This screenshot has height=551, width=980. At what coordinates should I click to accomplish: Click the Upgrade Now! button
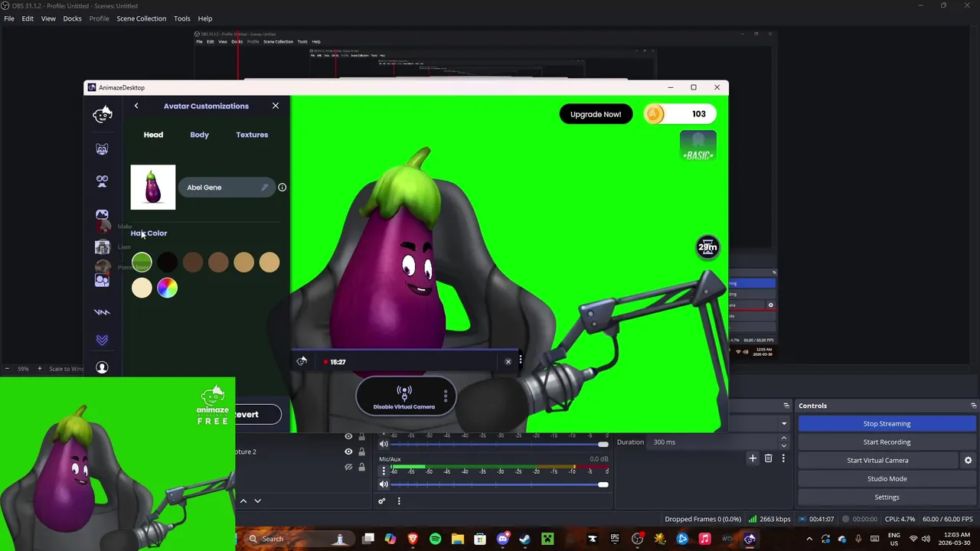pyautogui.click(x=596, y=114)
